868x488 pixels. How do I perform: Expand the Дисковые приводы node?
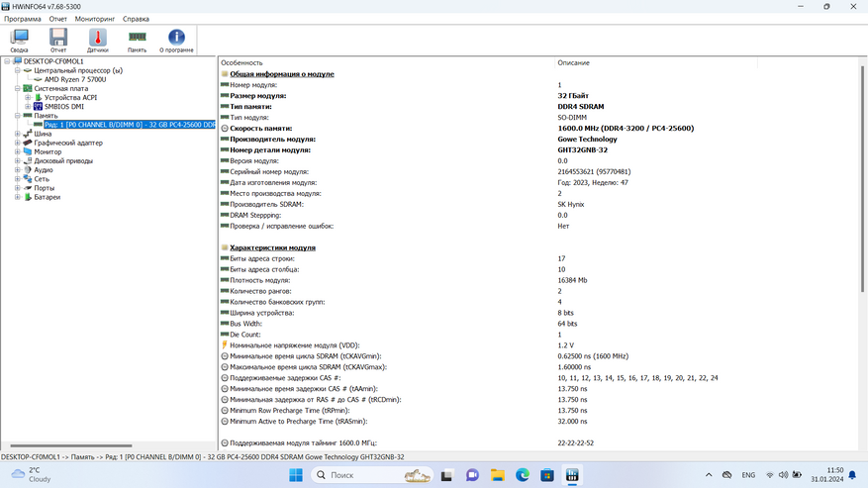[x=18, y=160]
